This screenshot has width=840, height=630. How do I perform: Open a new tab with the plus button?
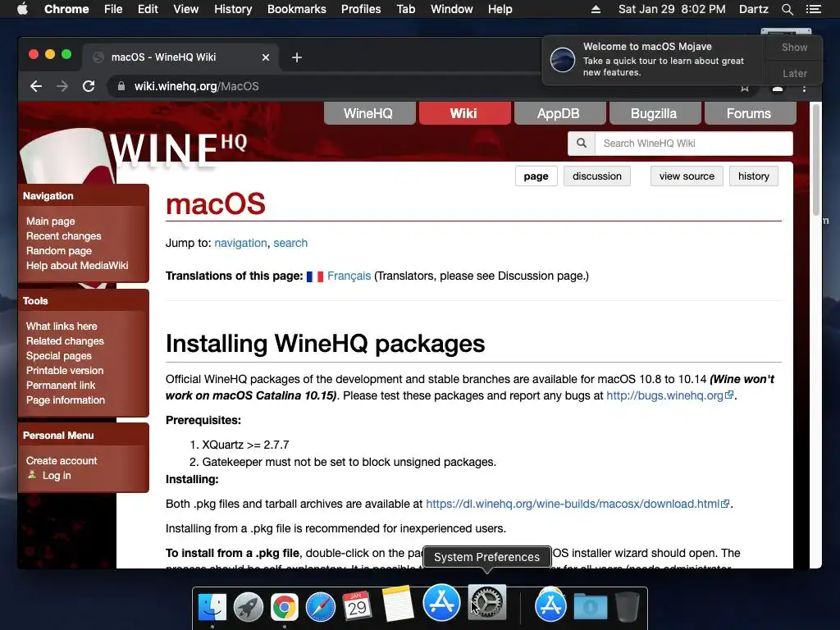[297, 57]
